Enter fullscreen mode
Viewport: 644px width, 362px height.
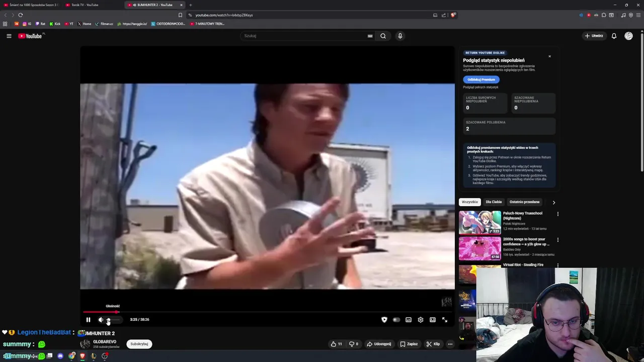click(x=445, y=320)
